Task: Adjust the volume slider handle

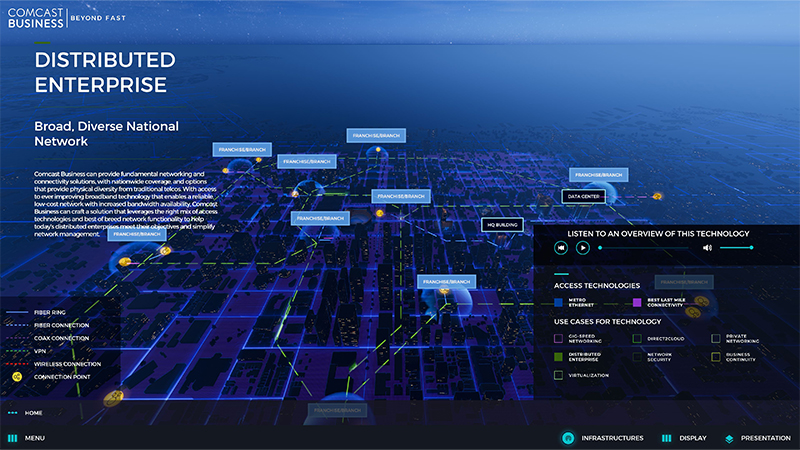Action: pos(751,247)
